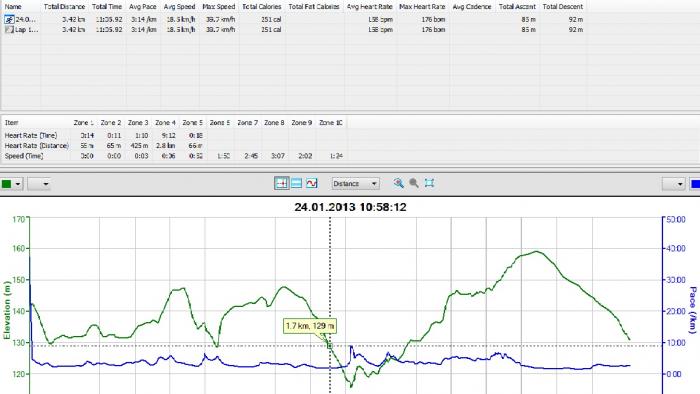
Task: Click the 1.7 km chart marker point
Action: tap(330, 346)
